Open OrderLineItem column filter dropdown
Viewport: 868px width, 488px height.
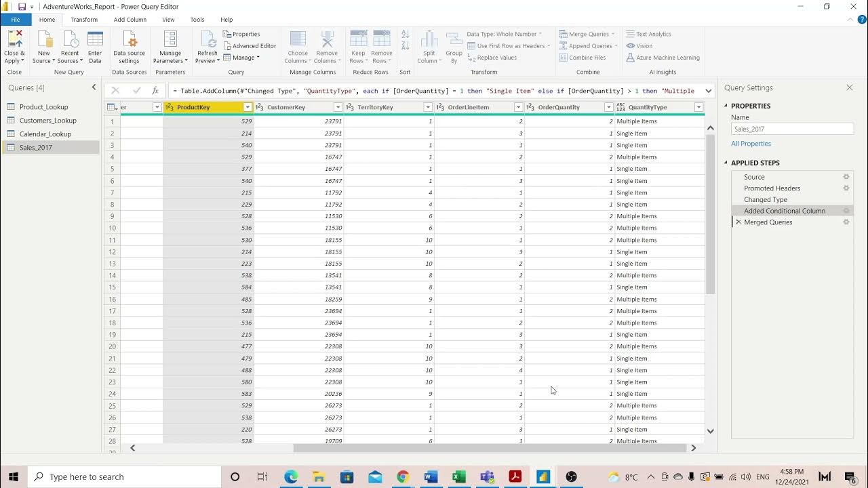518,107
